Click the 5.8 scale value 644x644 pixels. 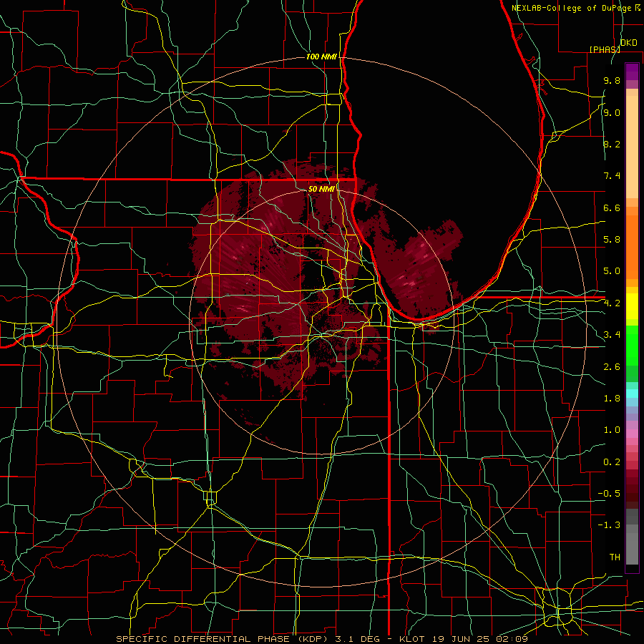[612, 240]
